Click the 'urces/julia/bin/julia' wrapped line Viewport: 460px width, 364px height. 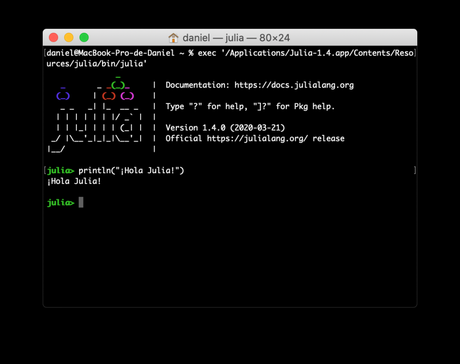(x=97, y=64)
